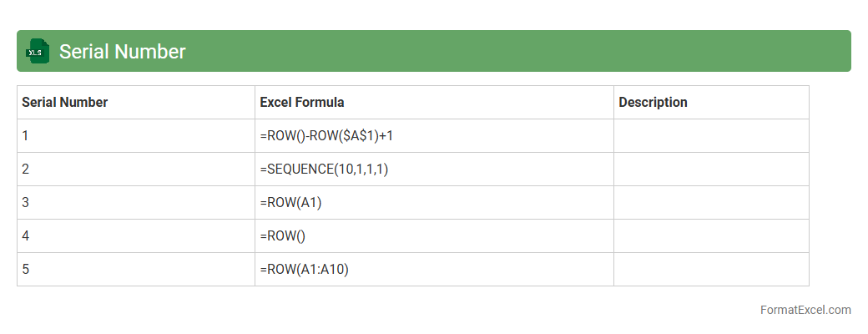Select empty Description cell in row 1
The height and width of the screenshot is (334, 868).
pyautogui.click(x=711, y=136)
